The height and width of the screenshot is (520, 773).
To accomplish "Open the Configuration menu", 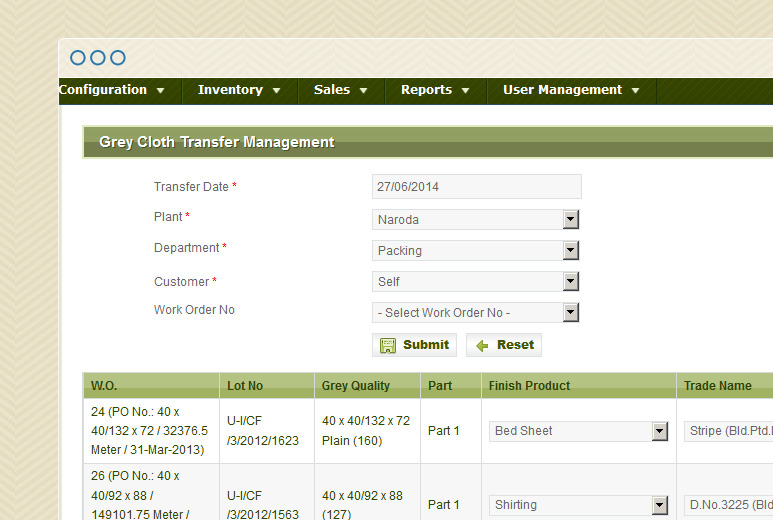I will click(x=111, y=90).
